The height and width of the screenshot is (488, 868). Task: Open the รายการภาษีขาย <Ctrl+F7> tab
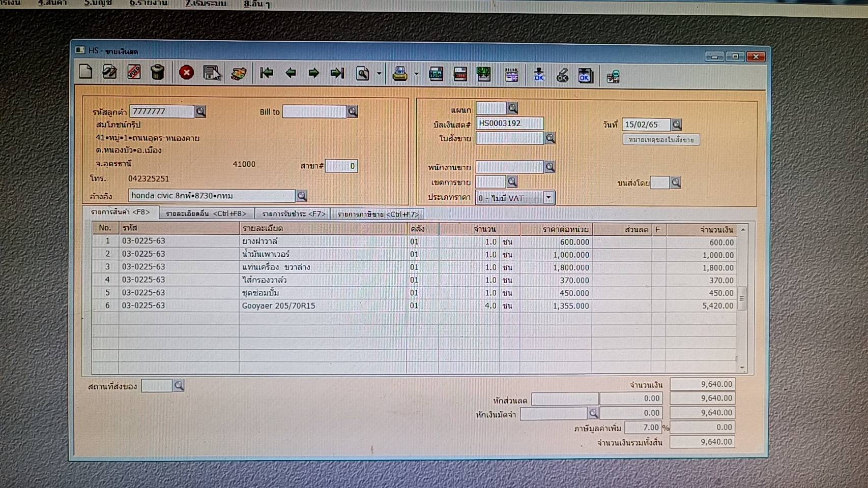(x=378, y=214)
